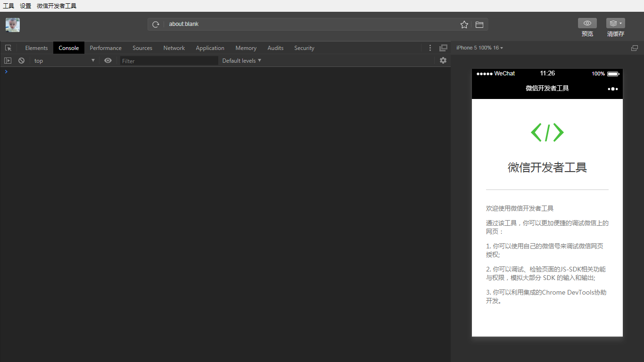The height and width of the screenshot is (362, 644).
Task: Select the Memory tab
Action: click(246, 48)
